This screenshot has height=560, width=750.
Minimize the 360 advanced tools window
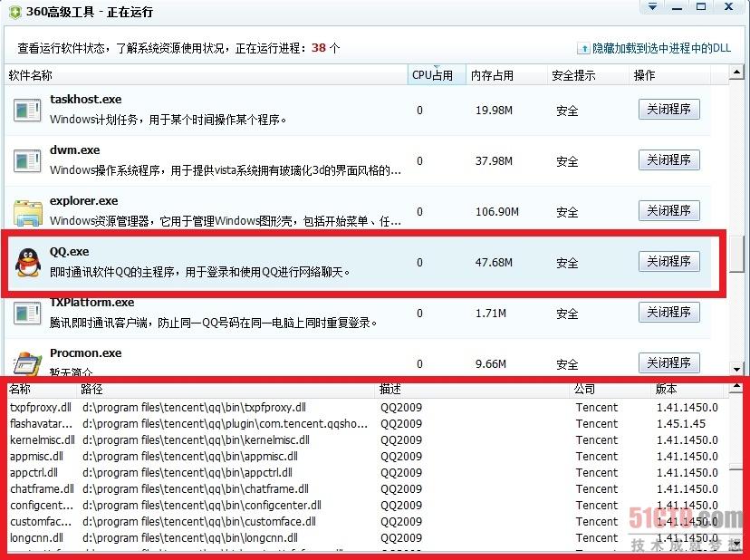677,7
